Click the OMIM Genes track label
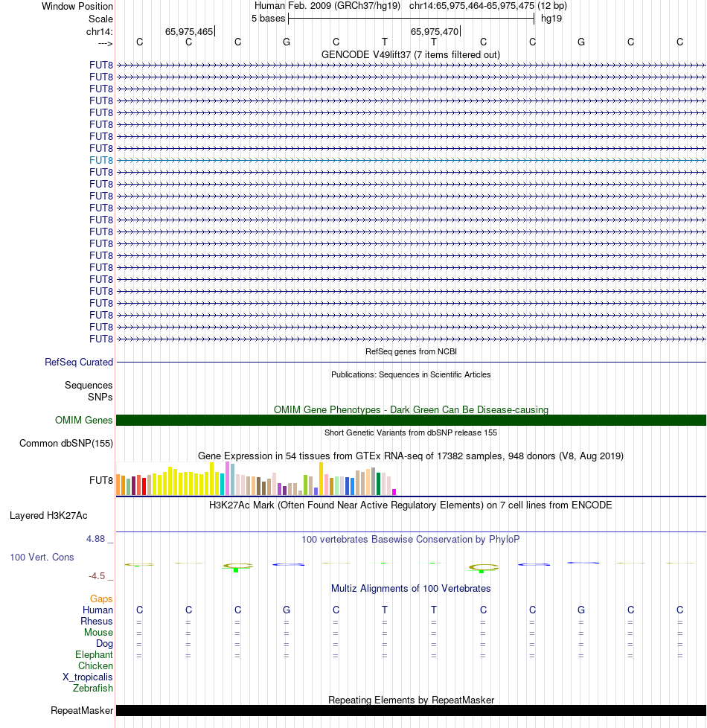Image resolution: width=707 pixels, height=728 pixels. tap(83, 420)
